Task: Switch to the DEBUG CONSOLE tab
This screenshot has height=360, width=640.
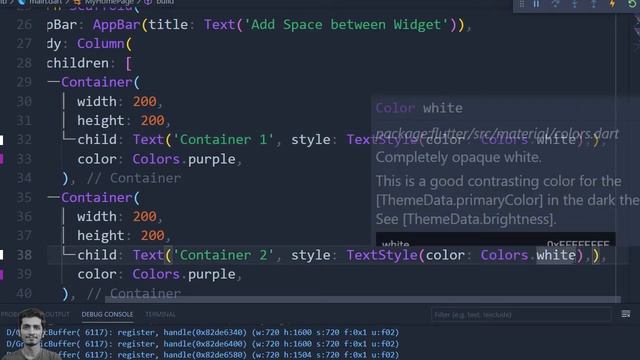Action: (107, 314)
